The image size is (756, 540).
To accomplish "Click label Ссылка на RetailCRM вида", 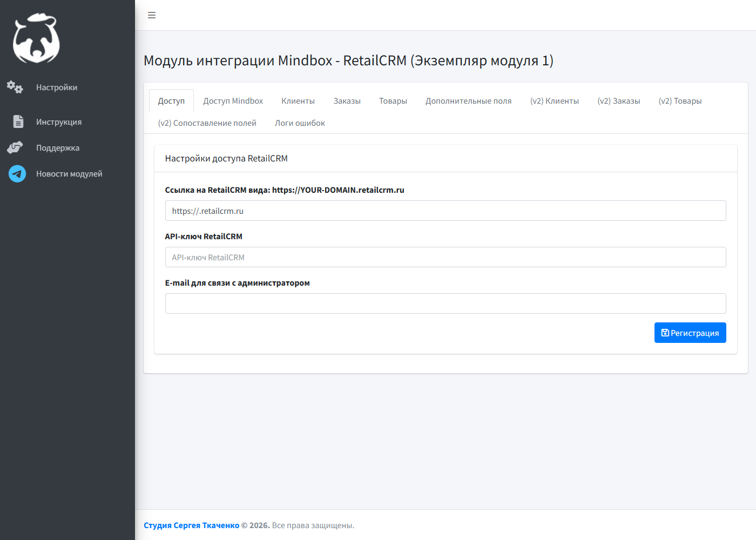I will 285,190.
